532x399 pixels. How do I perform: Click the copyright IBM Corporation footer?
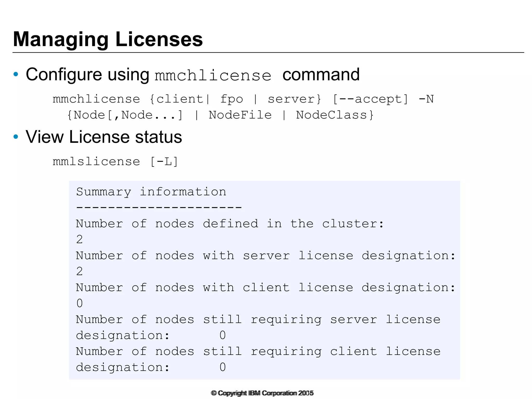(x=262, y=393)
